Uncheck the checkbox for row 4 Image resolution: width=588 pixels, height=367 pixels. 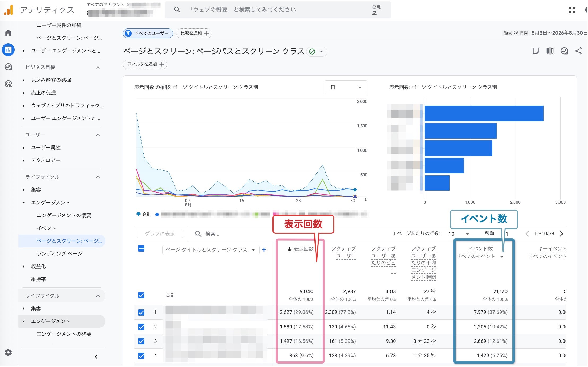pos(141,356)
